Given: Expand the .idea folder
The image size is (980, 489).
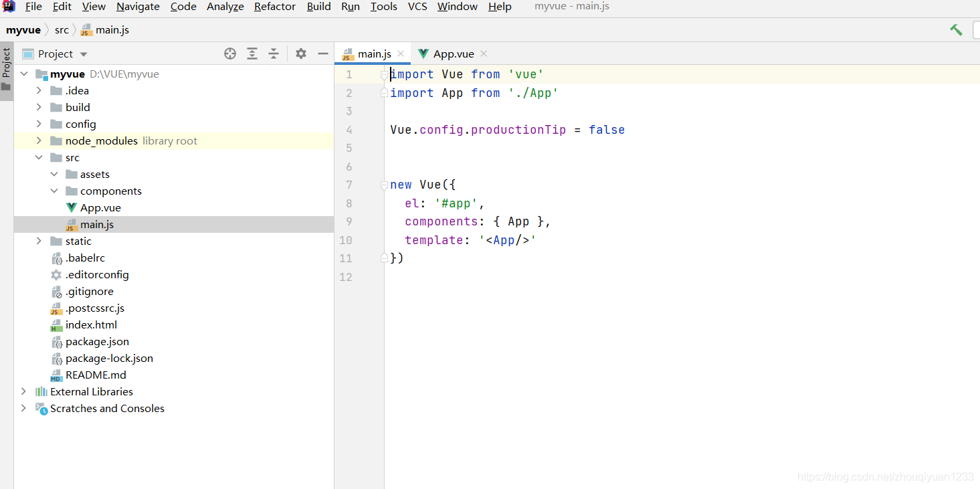Looking at the screenshot, I should [39, 91].
